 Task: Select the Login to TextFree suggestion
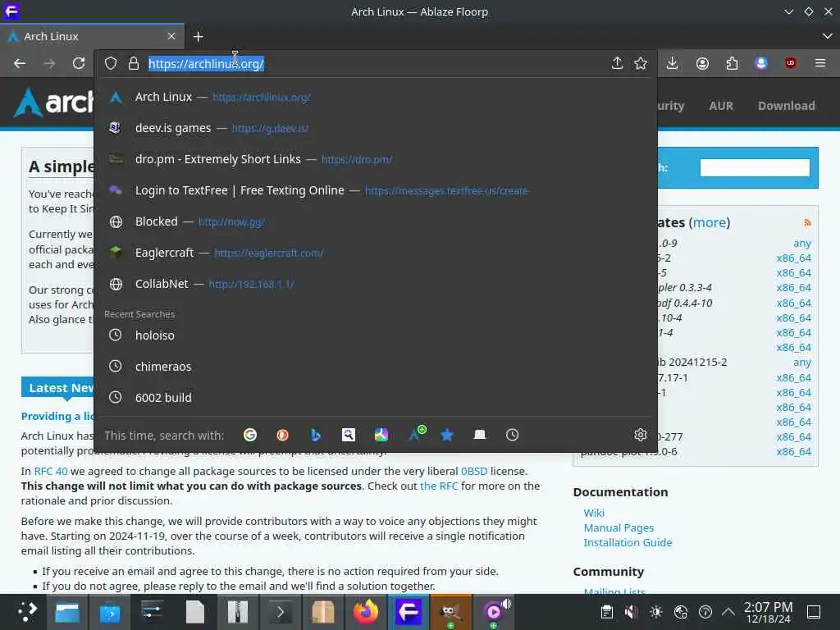point(376,190)
